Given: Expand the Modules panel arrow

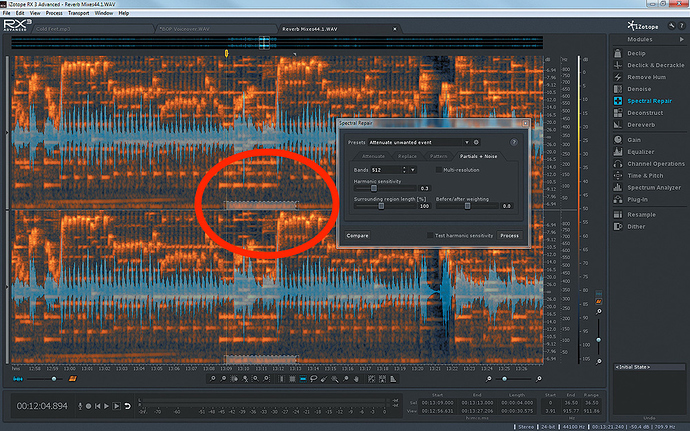Looking at the screenshot, I should [681, 39].
